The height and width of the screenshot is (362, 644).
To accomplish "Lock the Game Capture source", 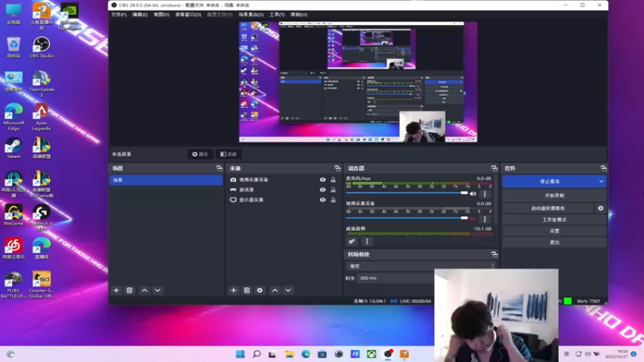I will pos(333,190).
